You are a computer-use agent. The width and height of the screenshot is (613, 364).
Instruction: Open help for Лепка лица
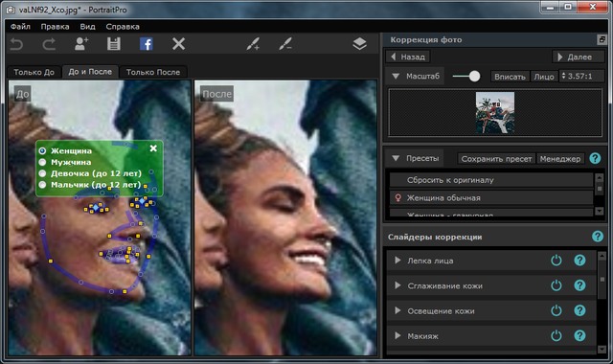point(579,261)
